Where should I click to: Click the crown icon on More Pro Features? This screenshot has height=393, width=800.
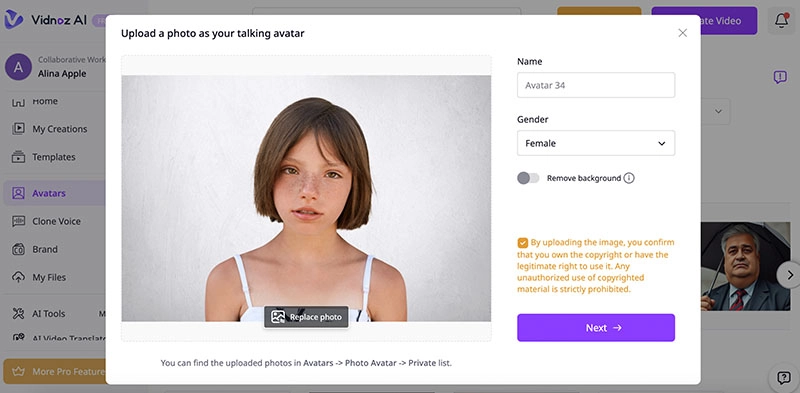click(18, 371)
